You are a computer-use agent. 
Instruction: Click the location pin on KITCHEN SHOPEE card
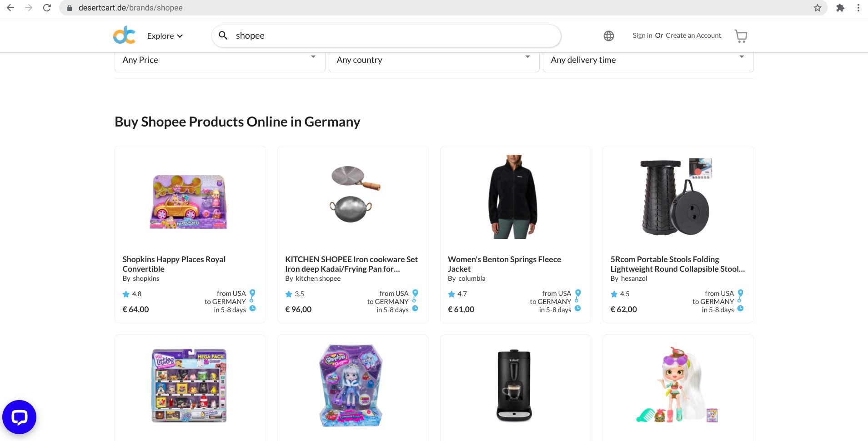pos(415,294)
